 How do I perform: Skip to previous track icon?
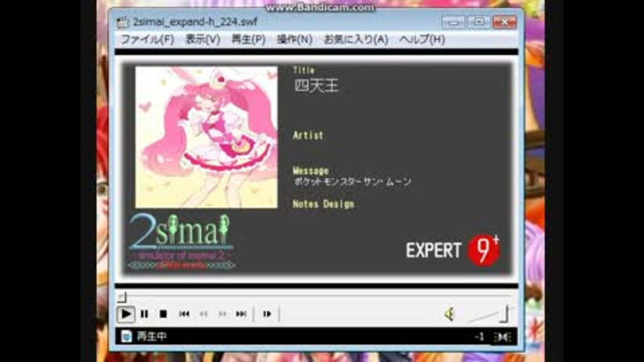tap(184, 314)
